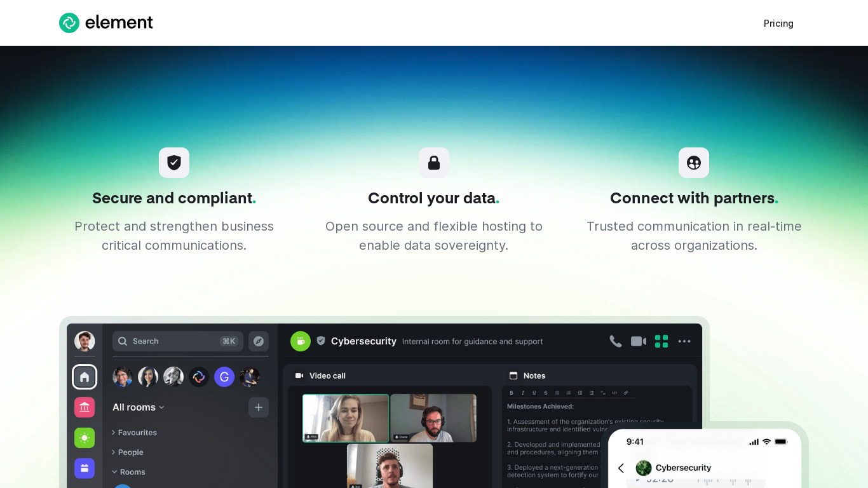Select the Home space icon in sidebar
868x488 pixels.
point(85,377)
